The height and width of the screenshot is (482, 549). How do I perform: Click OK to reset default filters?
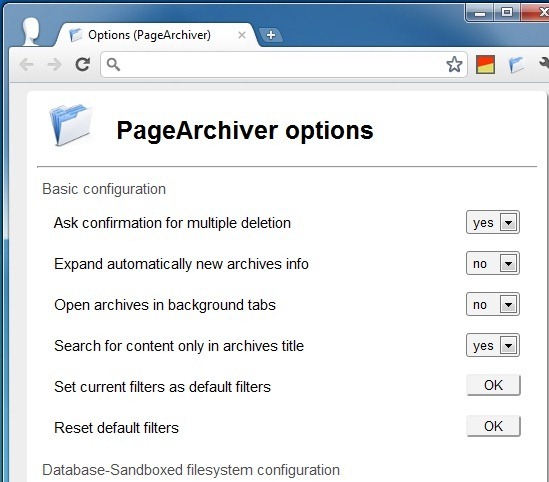click(x=493, y=426)
